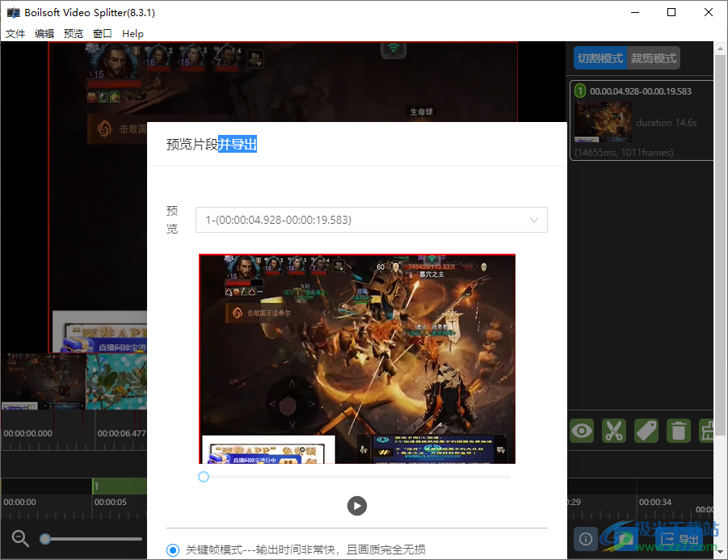Click the tag label icon
Screen dimensions: 728x560
(x=646, y=431)
